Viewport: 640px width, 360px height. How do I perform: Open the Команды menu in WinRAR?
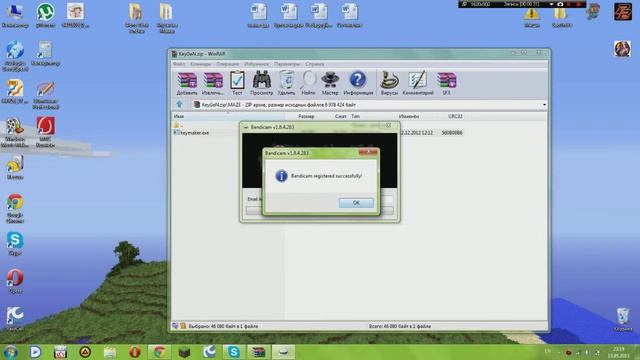(x=200, y=64)
